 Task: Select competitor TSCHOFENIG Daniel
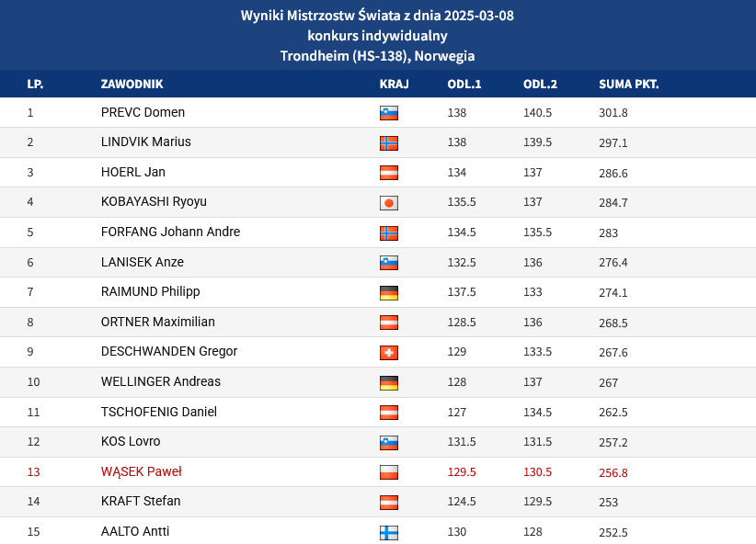coord(158,412)
